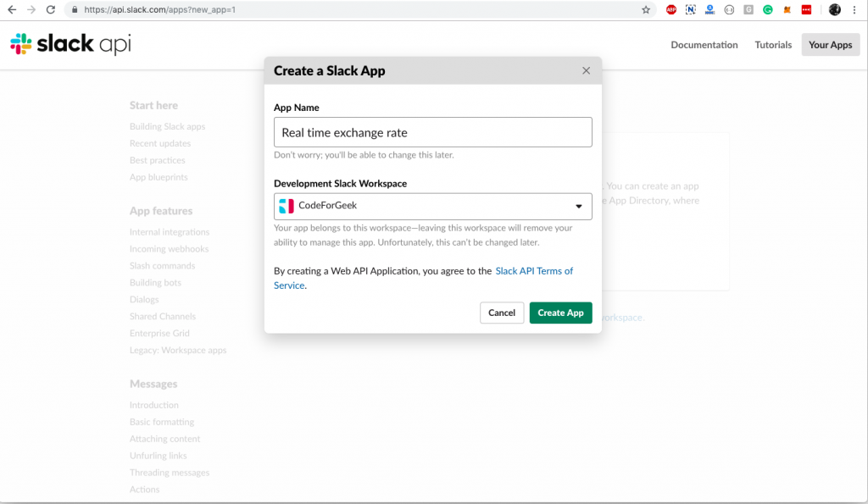The height and width of the screenshot is (504, 868).
Task: Open the Grammarly extension icon
Action: (x=768, y=9)
